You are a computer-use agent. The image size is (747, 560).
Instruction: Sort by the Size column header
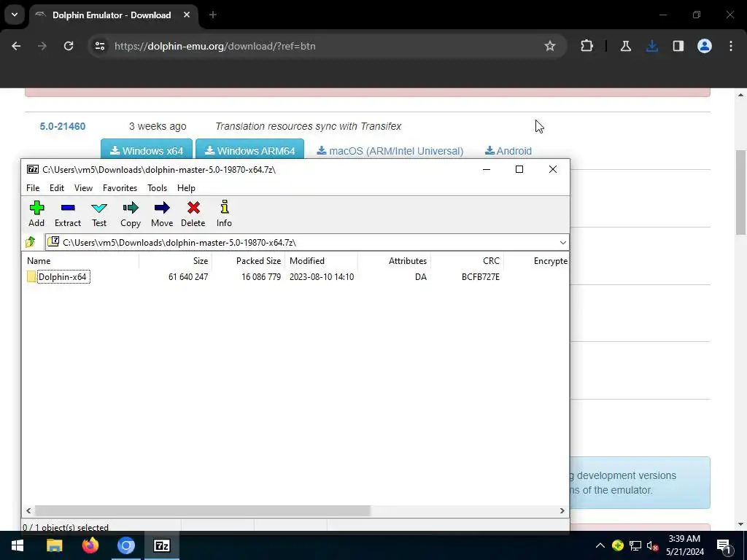175,260
